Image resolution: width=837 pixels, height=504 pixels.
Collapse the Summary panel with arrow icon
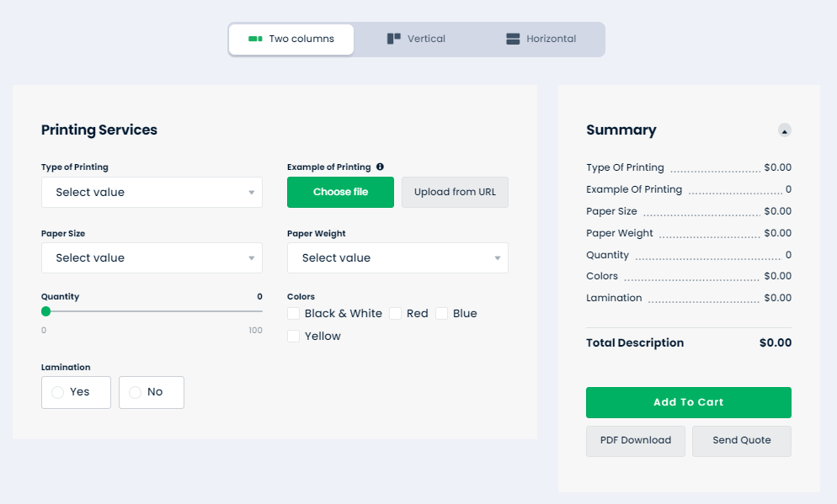pyautogui.click(x=784, y=130)
